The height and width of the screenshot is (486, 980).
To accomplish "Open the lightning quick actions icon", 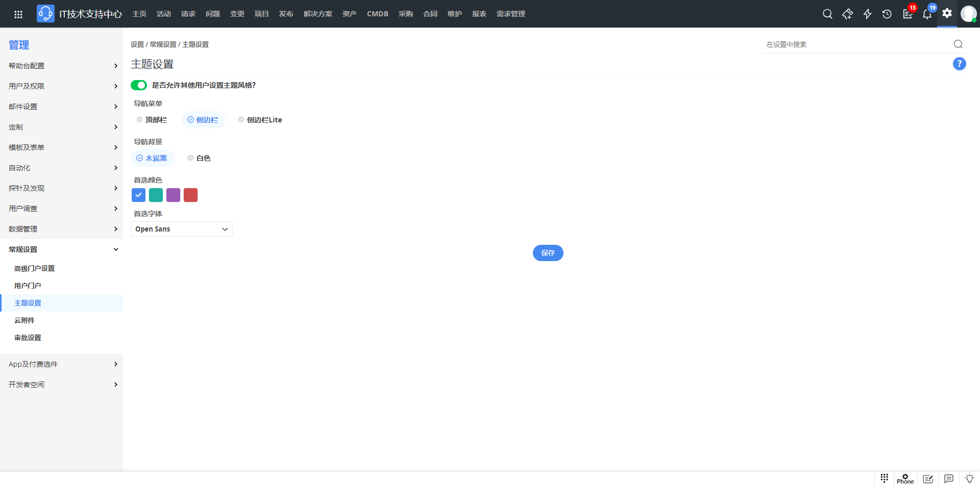I will [x=867, y=14].
